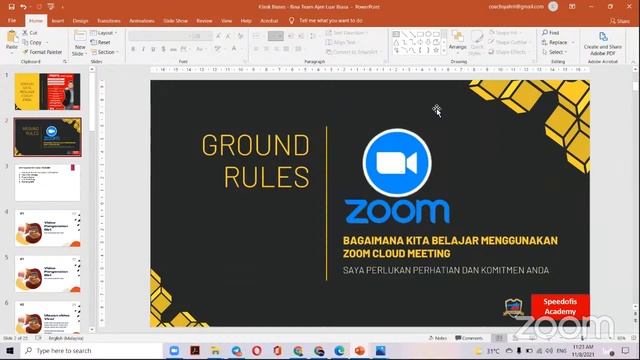Expand the shapes gallery More arrow

point(444,51)
